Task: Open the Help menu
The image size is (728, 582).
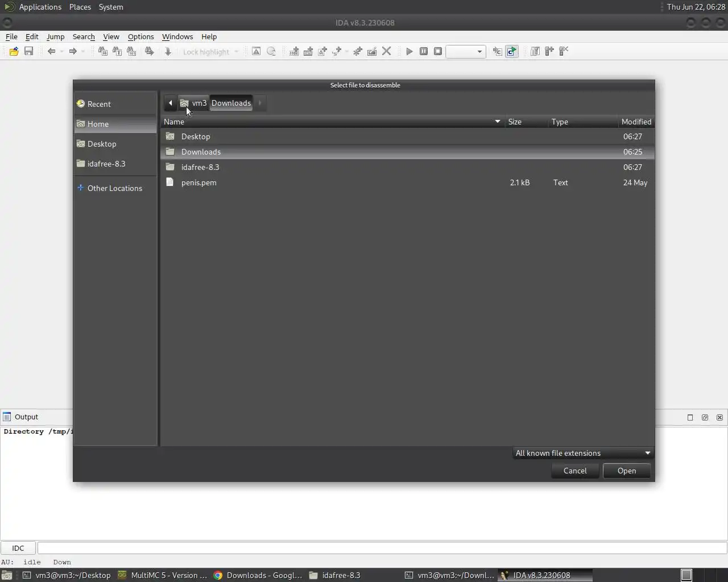Action: (x=209, y=36)
